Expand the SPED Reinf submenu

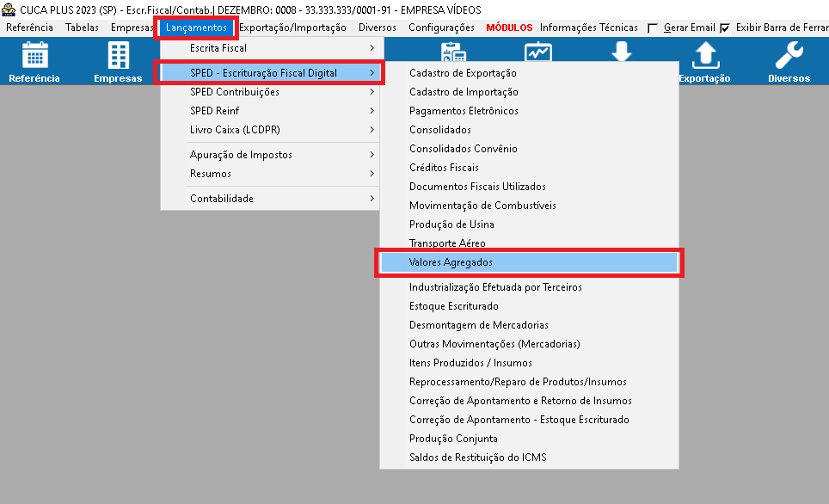pyautogui.click(x=270, y=111)
